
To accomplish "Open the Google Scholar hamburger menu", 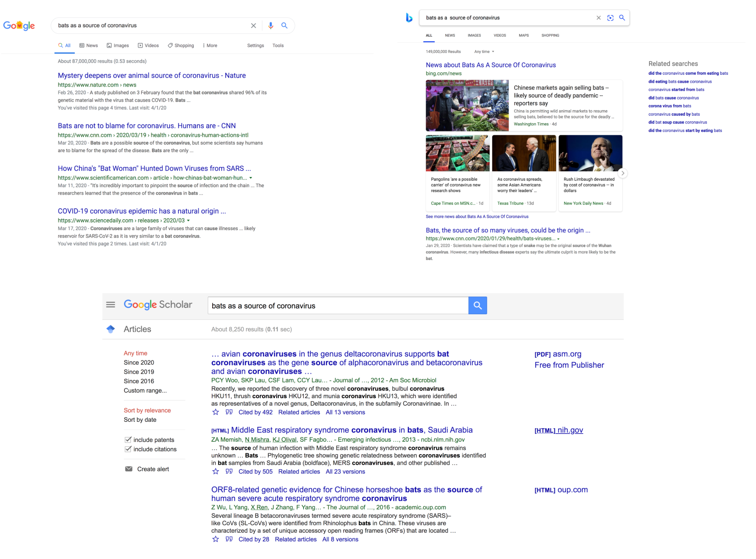I will point(111,305).
